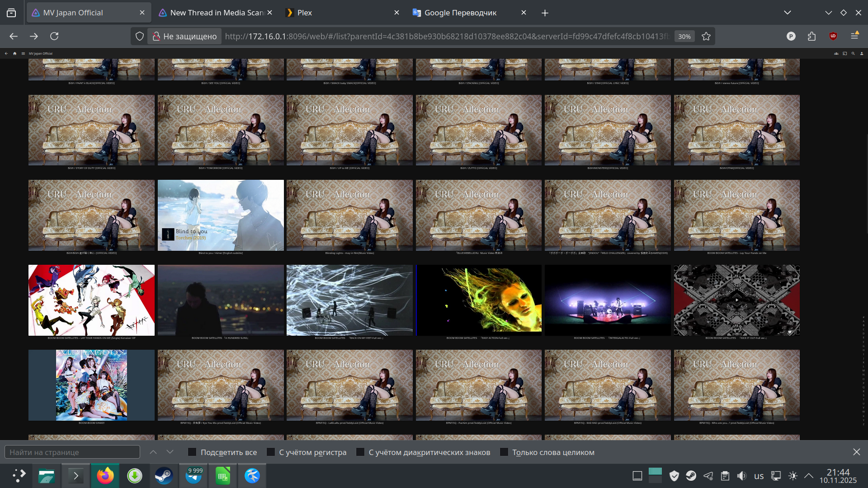
Task: Expand the list all tabs dropdown arrow
Action: (788, 13)
